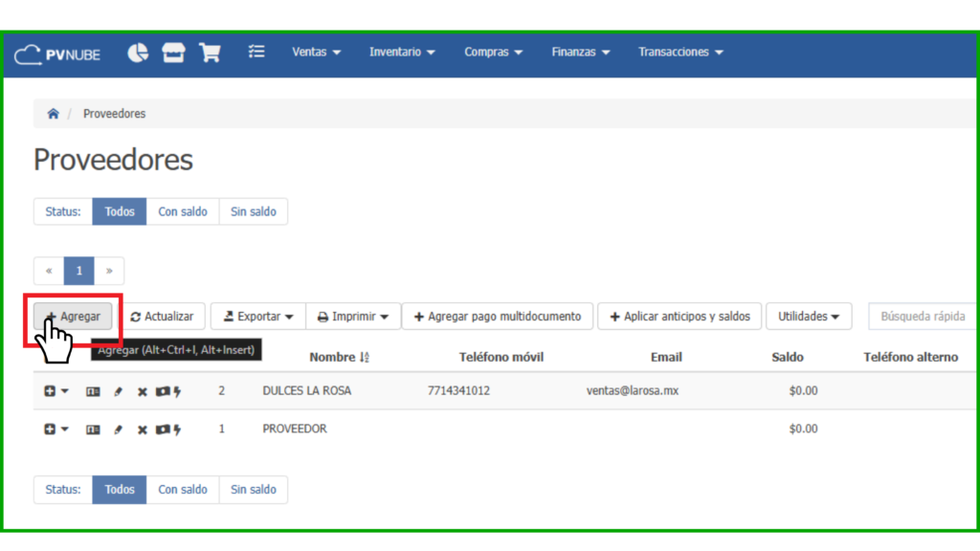Expand the Exportar dropdown
Viewport: 980px width, 551px height.
(257, 317)
